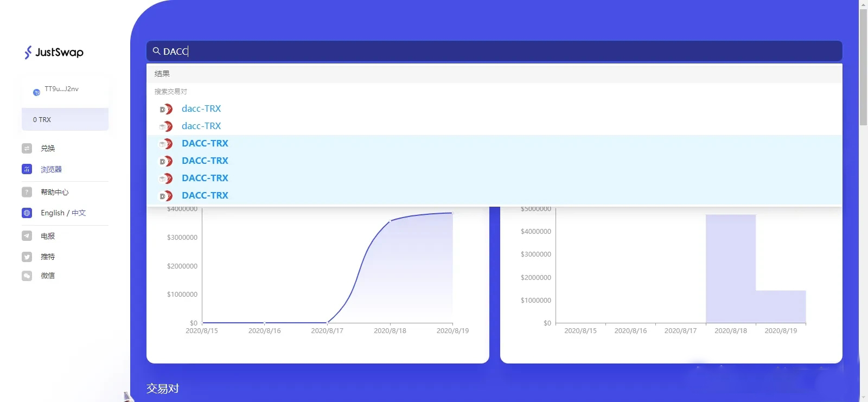Click the JustSwap logo
Screen dimensions: 868x402
(x=54, y=52)
